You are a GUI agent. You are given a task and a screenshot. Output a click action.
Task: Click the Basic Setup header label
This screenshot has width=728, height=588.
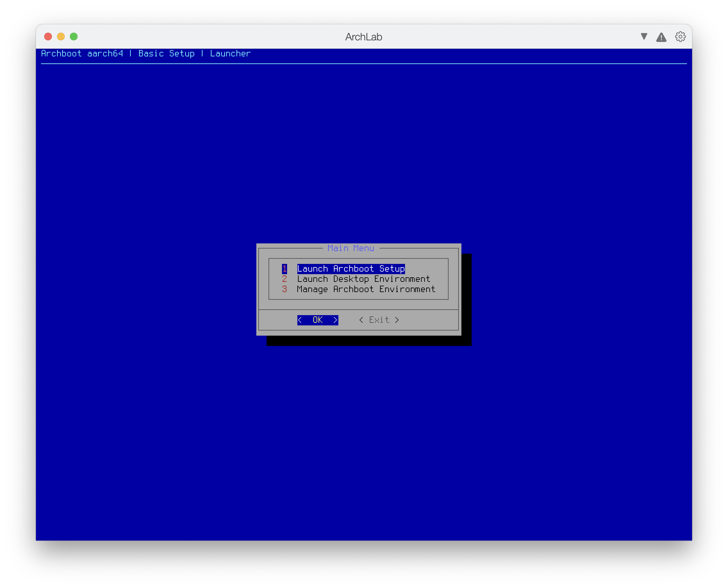[x=166, y=53]
